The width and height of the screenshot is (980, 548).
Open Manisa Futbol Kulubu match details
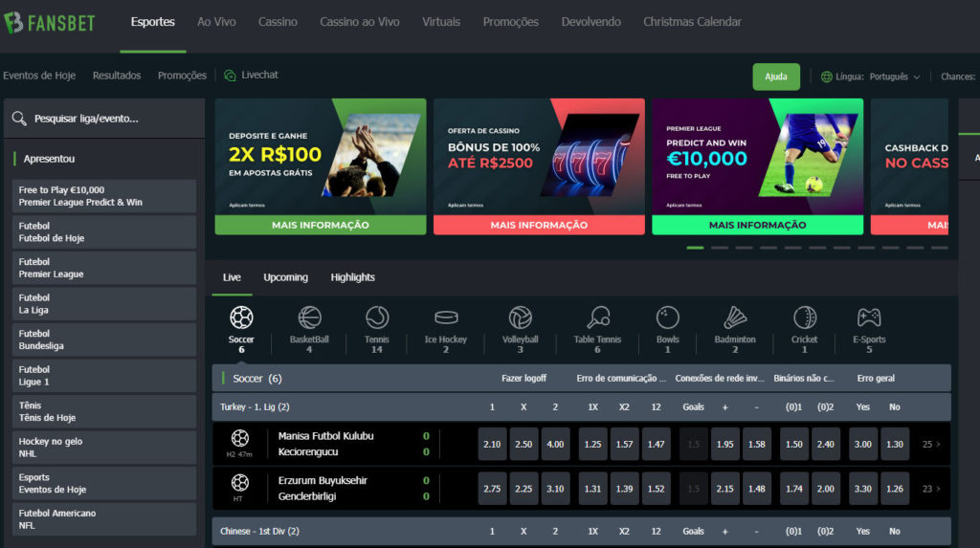coord(325,436)
